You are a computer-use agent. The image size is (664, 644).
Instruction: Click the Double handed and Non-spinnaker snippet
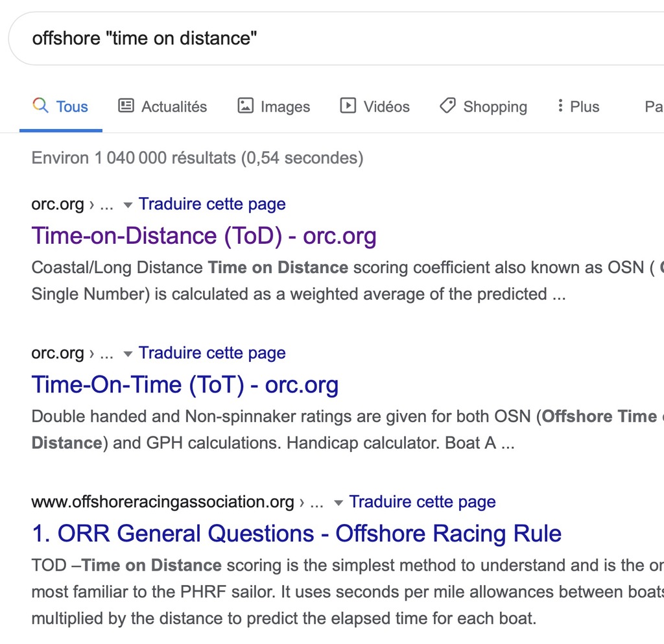348,430
